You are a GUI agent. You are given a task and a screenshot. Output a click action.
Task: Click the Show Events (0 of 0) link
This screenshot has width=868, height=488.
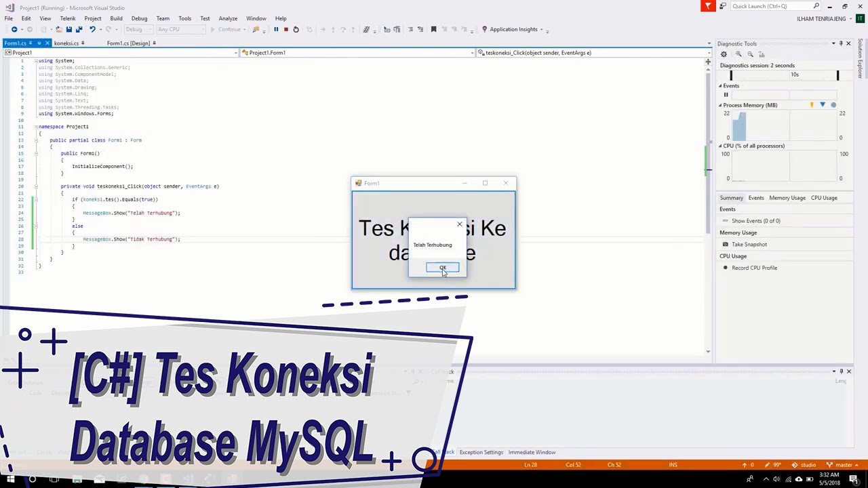click(756, 221)
